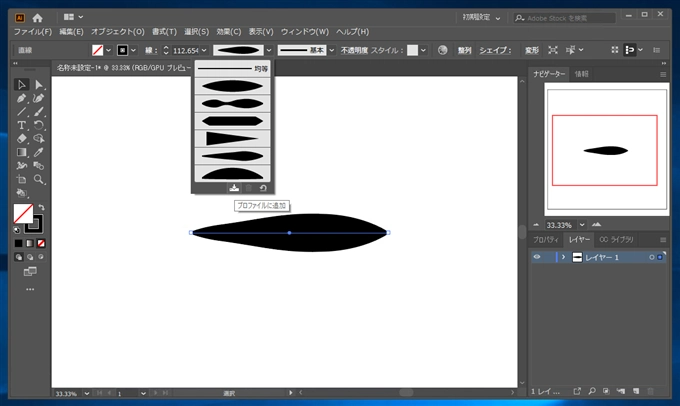Viewport: 680px width, 406px height.
Task: Click the Recolor Artwork globe icon
Action: (x=442, y=50)
